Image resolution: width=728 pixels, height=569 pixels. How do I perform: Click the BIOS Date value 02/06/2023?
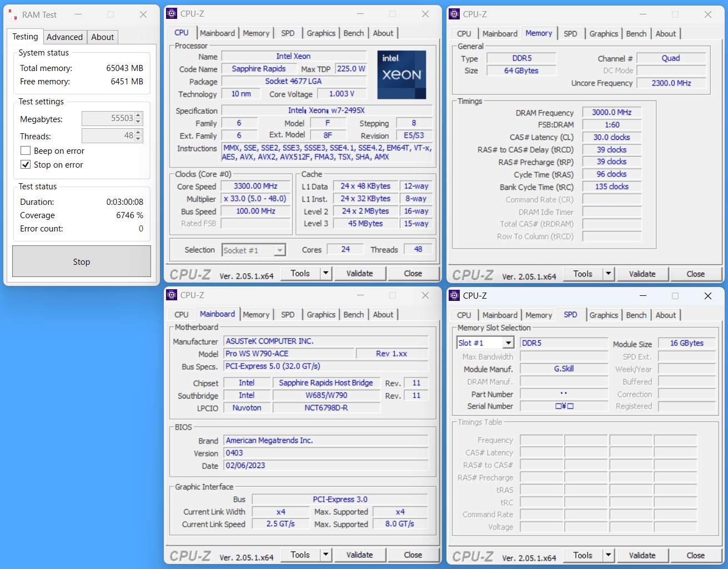point(326,465)
